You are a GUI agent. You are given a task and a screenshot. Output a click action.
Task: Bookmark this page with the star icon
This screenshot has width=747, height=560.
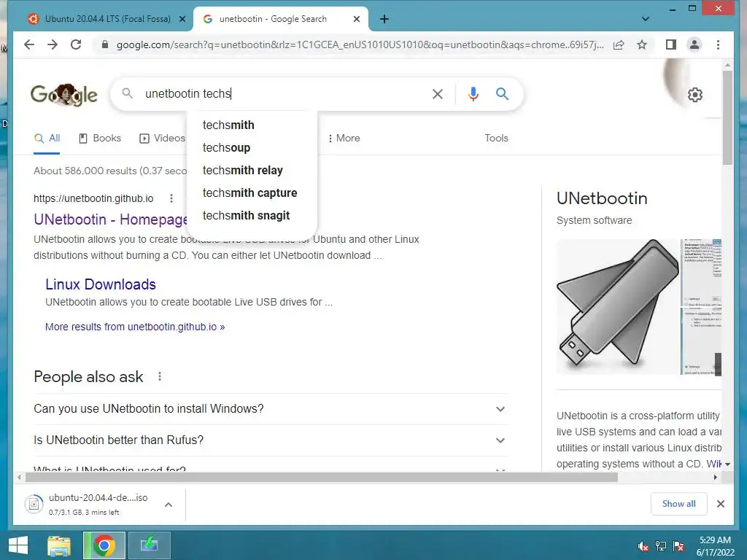pos(642,44)
